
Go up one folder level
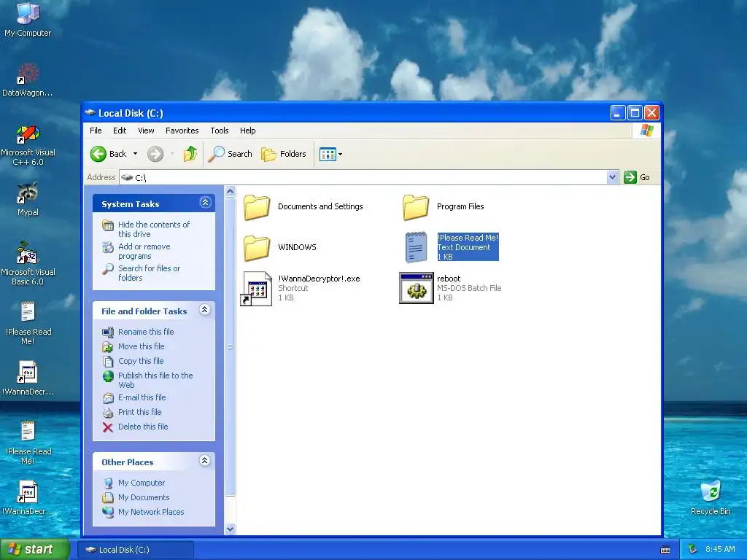[190, 154]
